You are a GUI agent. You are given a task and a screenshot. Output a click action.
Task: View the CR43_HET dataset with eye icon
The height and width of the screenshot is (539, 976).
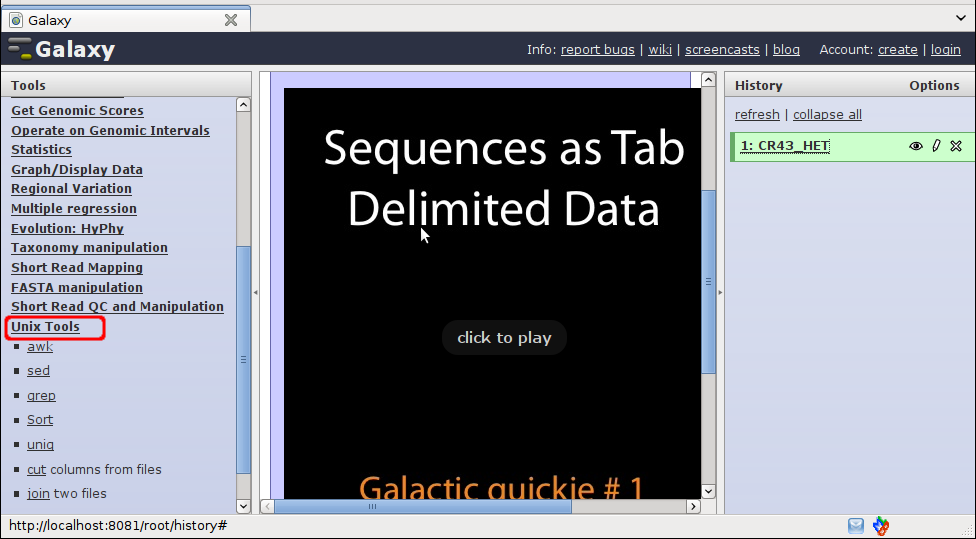(916, 146)
